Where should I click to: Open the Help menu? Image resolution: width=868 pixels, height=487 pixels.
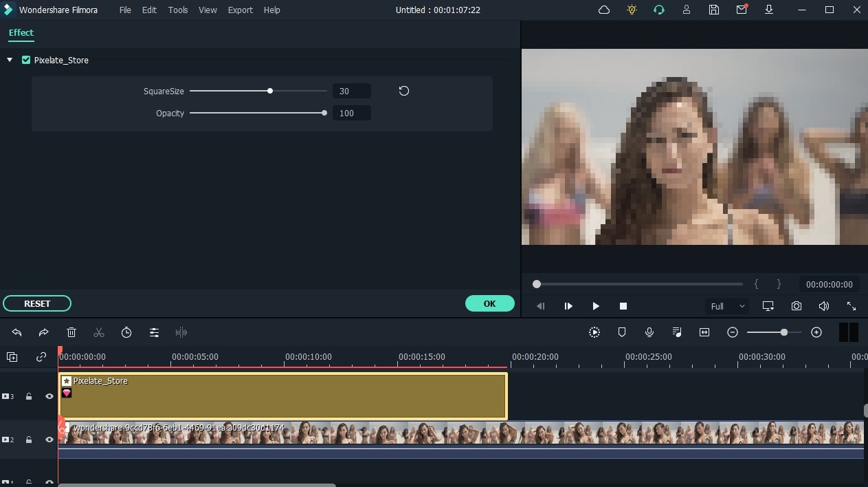(272, 10)
